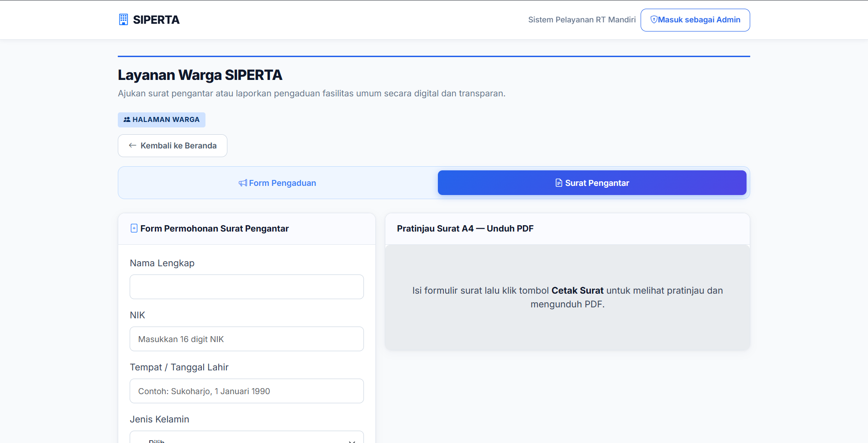This screenshot has width=868, height=443.
Task: Open the Masuk sebagai Admin login
Action: (695, 20)
